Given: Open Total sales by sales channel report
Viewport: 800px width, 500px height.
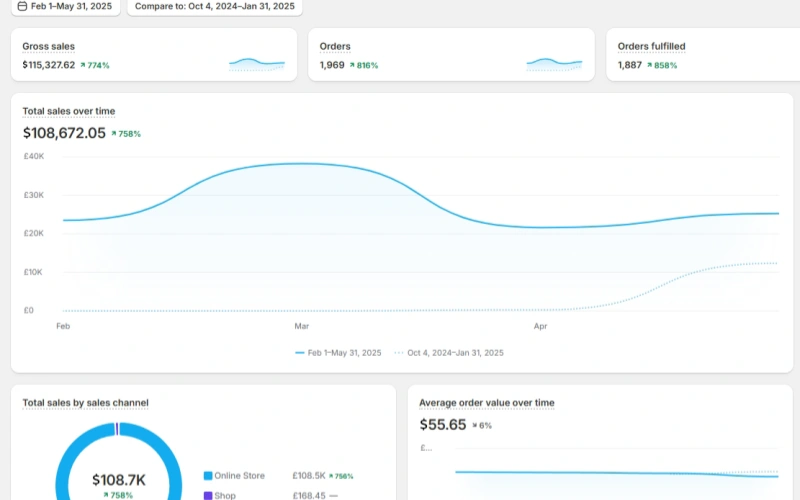Looking at the screenshot, I should pyautogui.click(x=85, y=403).
